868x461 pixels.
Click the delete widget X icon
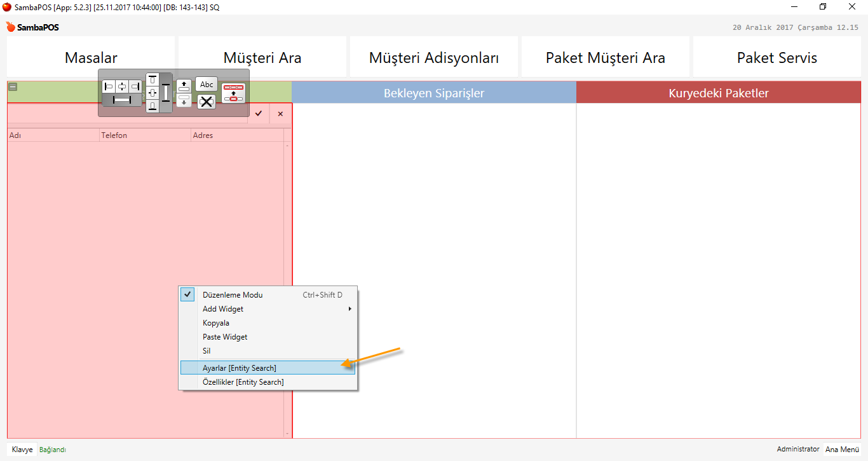(x=207, y=101)
